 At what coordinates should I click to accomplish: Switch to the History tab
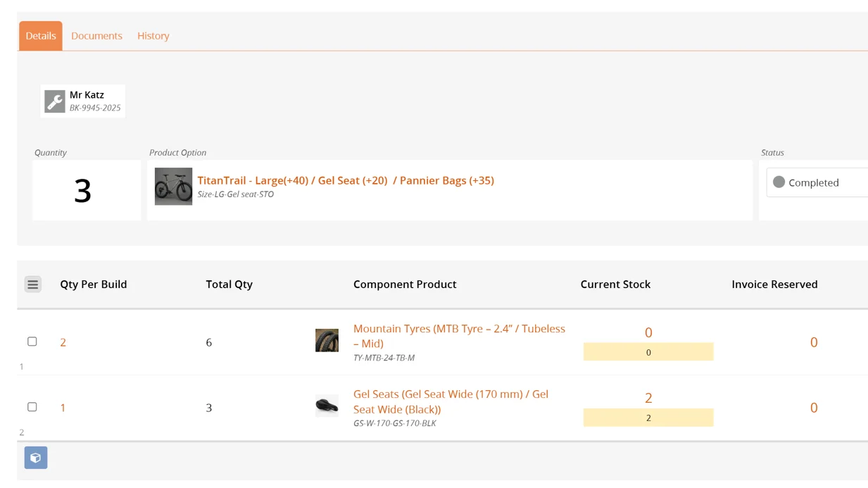pyautogui.click(x=153, y=36)
